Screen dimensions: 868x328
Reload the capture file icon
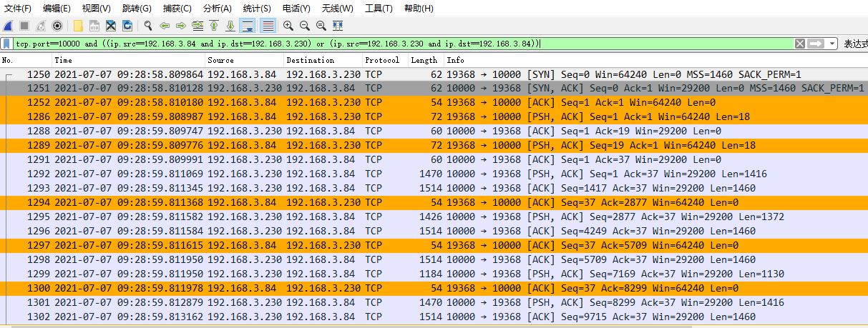pos(127,26)
